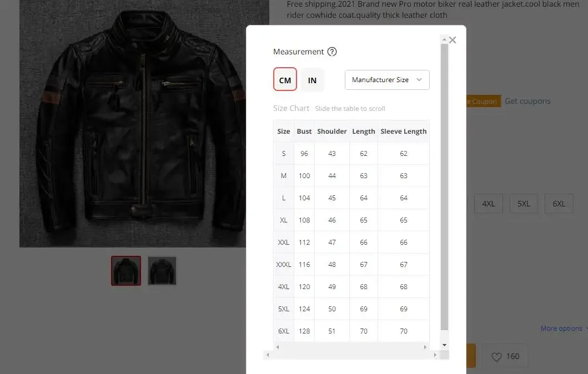Select the second jacket back thumbnail
The width and height of the screenshot is (588, 374).
point(162,271)
